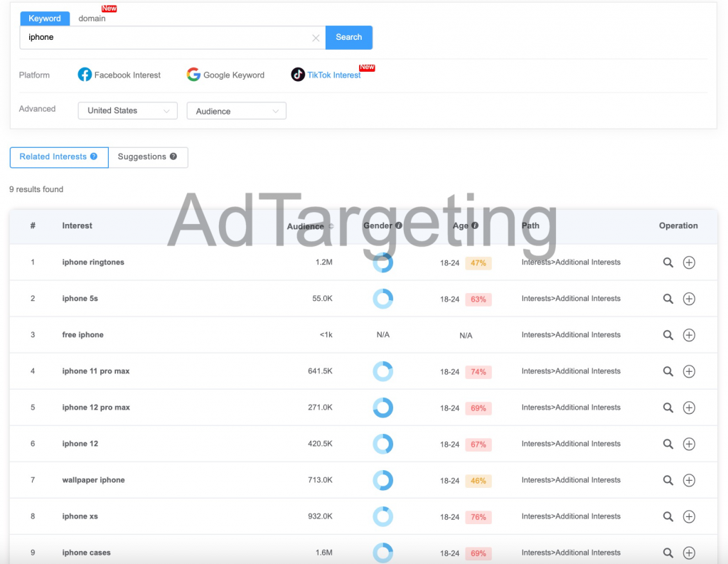Click the 55.0K audience value
728x564 pixels.
pos(322,298)
